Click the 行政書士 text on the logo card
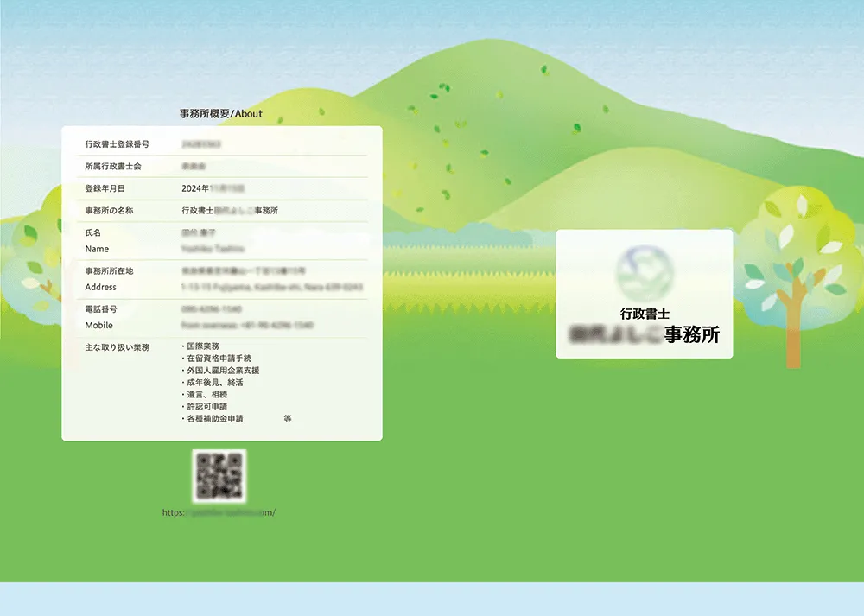This screenshot has height=616, width=864. tap(644, 314)
